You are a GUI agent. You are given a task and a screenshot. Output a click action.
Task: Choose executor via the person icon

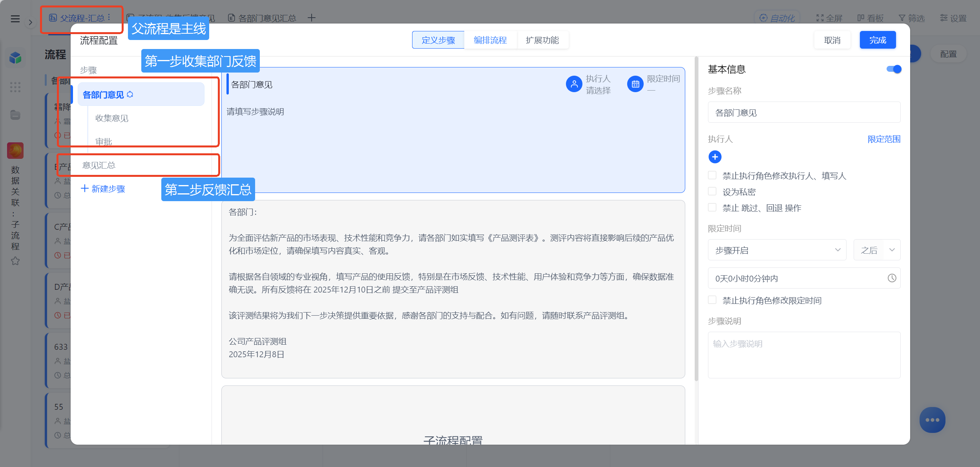point(574,84)
